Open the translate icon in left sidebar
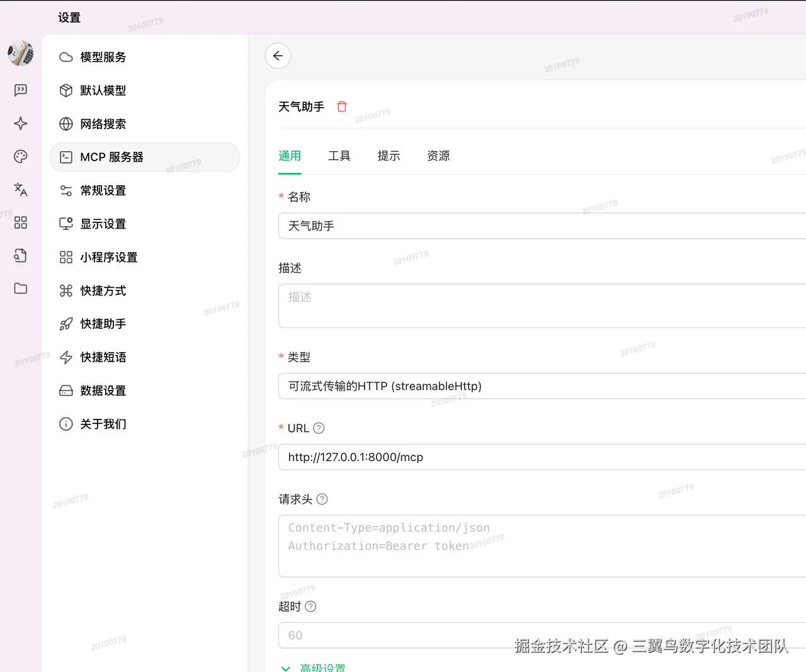Screen dimensions: 806x672 pyautogui.click(x=21, y=189)
